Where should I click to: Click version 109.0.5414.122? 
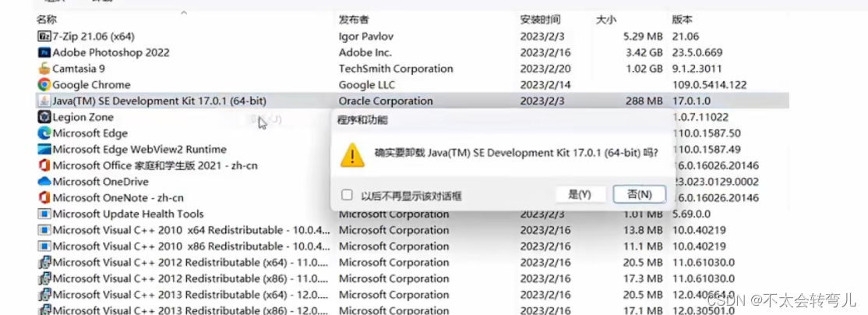pyautogui.click(x=709, y=85)
